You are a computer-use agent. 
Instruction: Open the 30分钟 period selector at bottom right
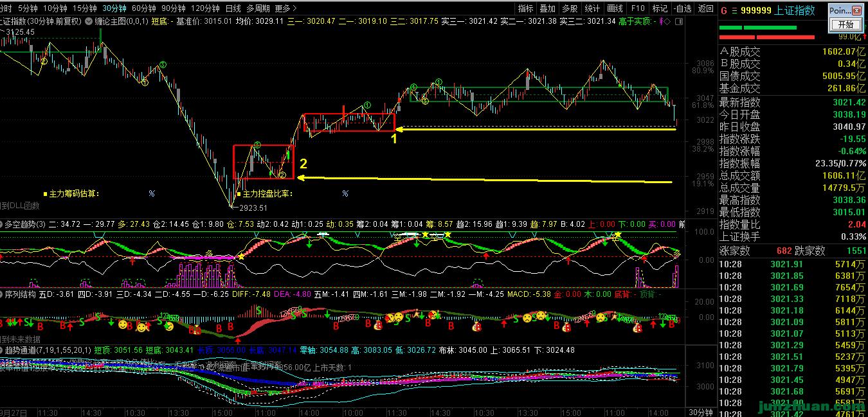(701, 412)
